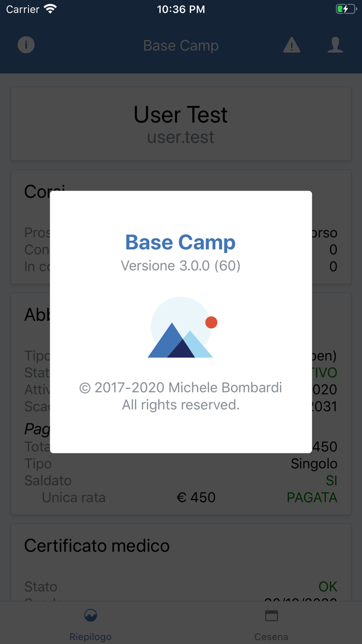Screen dimensions: 362x644
Task: Open the user profile icon top right
Action: 335,45
